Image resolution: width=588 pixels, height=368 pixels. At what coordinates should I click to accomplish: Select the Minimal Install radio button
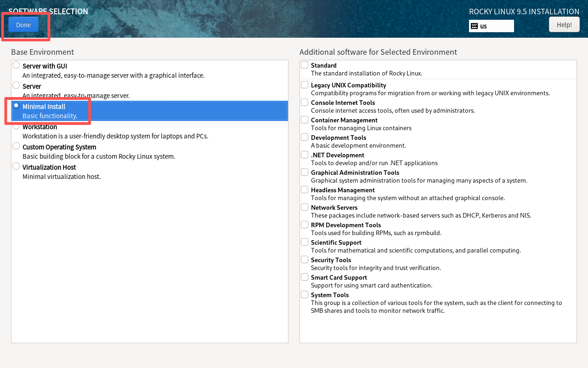click(16, 106)
